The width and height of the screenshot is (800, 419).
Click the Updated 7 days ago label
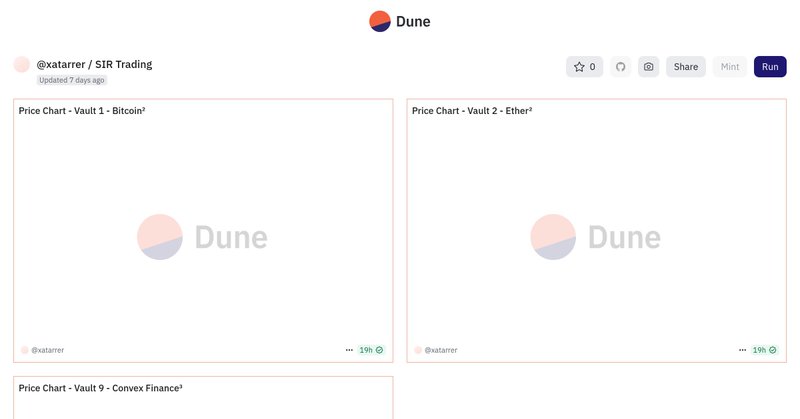[x=71, y=80]
